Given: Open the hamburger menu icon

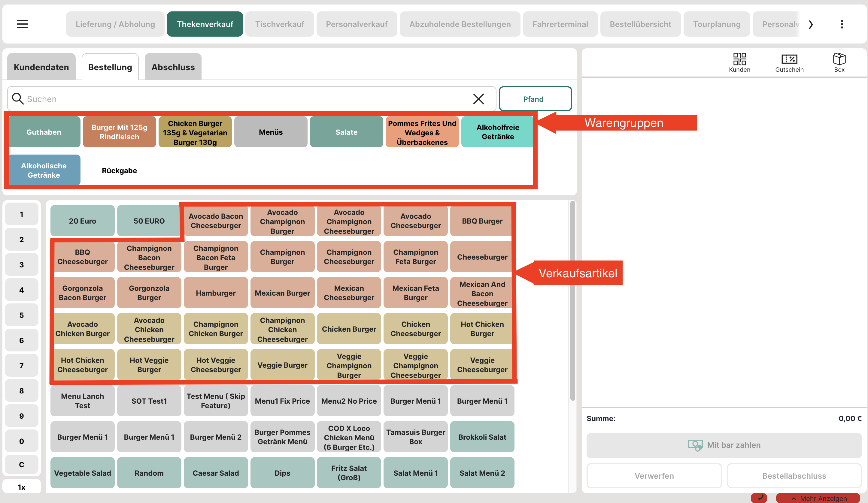Looking at the screenshot, I should click(22, 24).
